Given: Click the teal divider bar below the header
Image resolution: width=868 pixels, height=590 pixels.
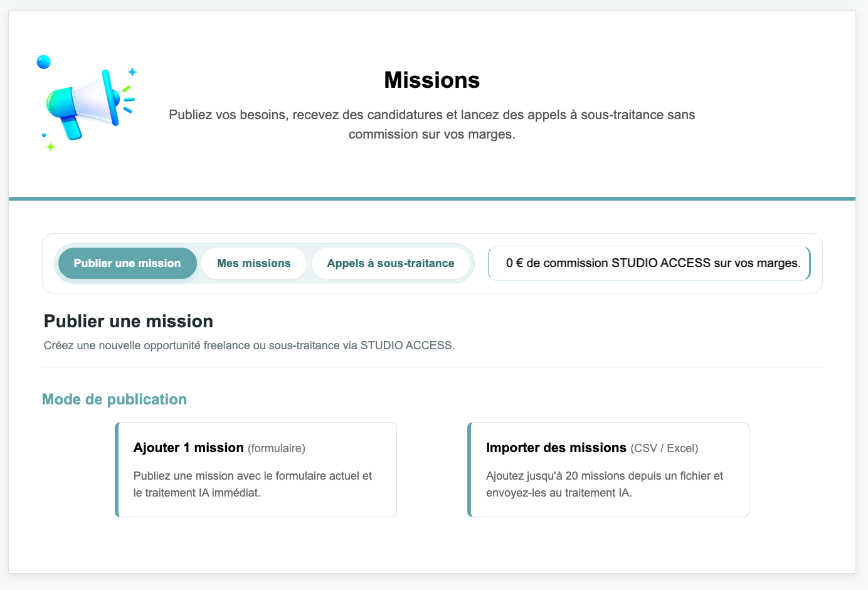Looking at the screenshot, I should click(x=432, y=199).
